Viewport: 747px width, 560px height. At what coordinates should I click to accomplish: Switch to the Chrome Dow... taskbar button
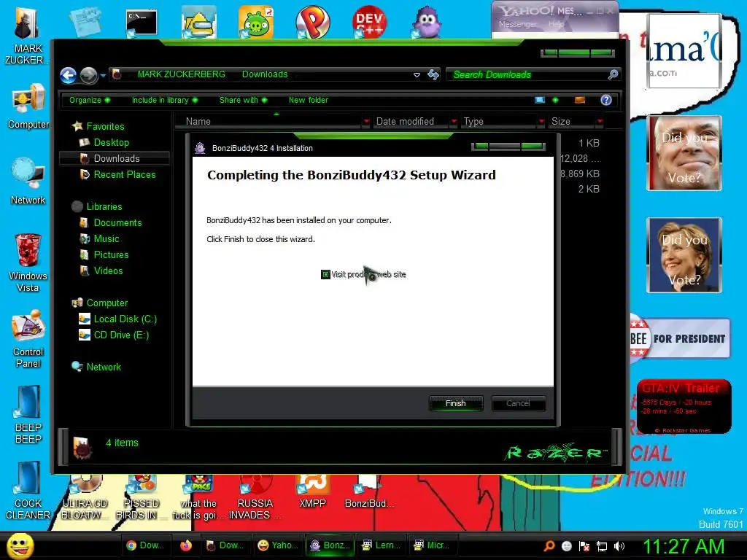click(145, 545)
